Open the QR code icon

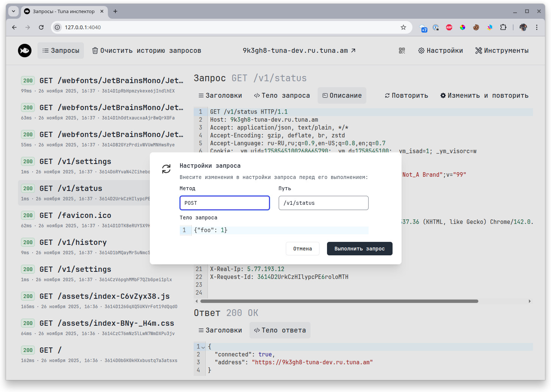pyautogui.click(x=402, y=51)
